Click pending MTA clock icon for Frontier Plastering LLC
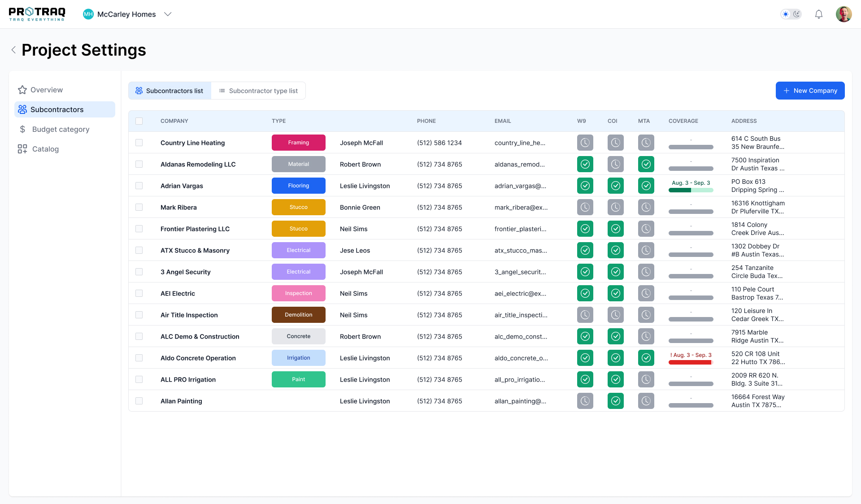The image size is (861, 504). (646, 229)
